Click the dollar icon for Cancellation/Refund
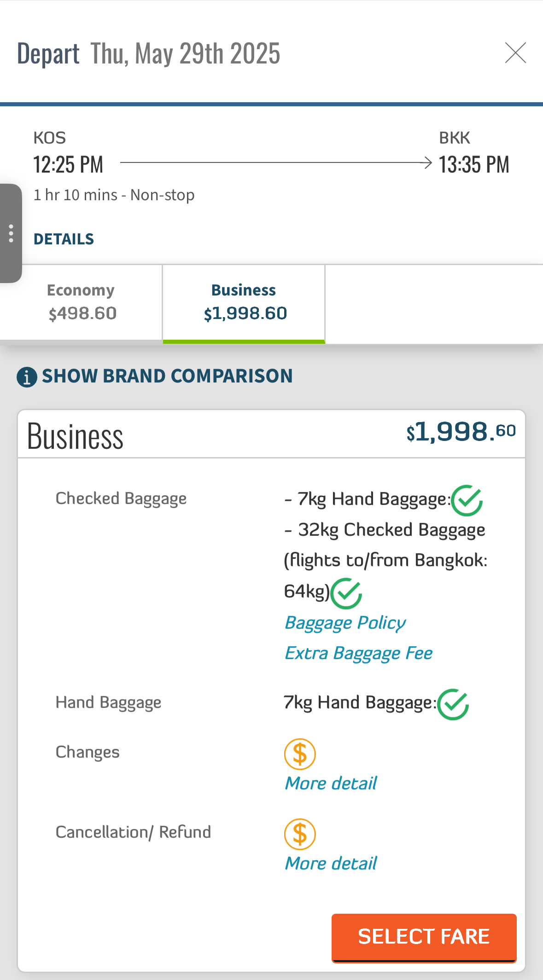This screenshot has width=543, height=980. [x=300, y=834]
